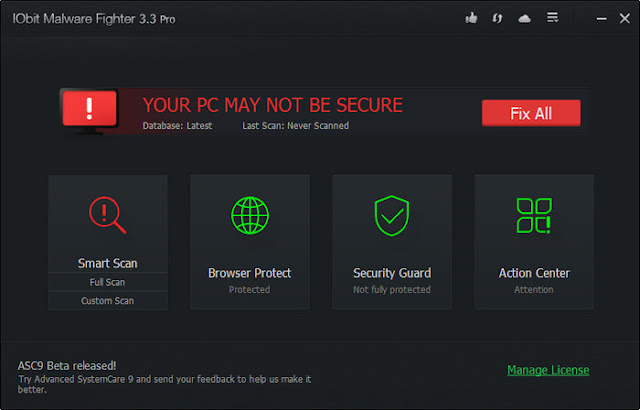Click the Action Center grid icon
Screen dimensions: 640x410
click(x=534, y=215)
